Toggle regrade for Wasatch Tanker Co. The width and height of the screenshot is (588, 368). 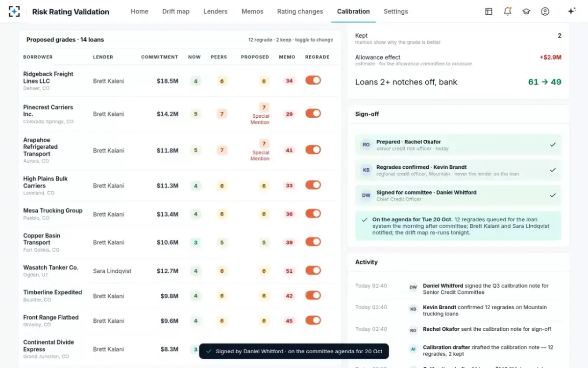313,270
